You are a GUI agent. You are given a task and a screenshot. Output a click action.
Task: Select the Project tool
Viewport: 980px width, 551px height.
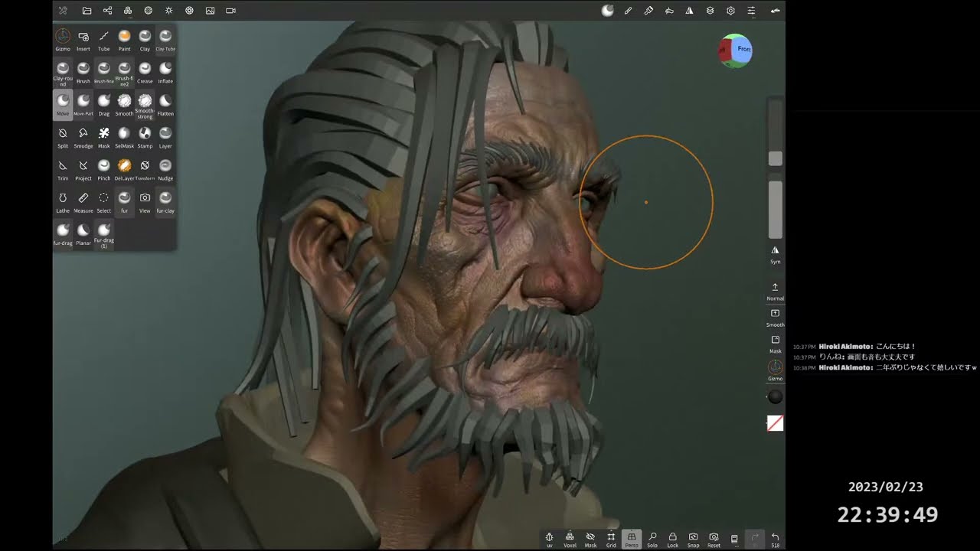tap(83, 169)
